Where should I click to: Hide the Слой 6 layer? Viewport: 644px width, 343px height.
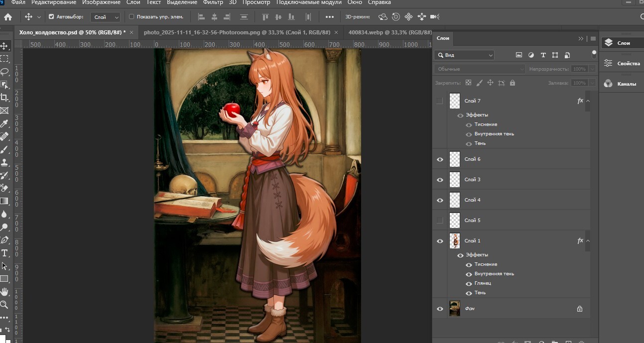[440, 159]
